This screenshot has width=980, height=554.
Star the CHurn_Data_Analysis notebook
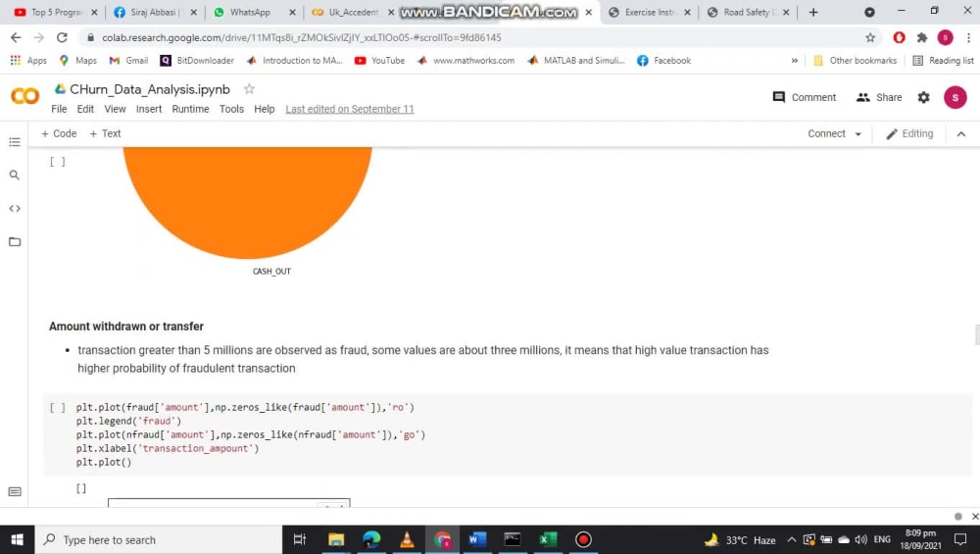249,89
